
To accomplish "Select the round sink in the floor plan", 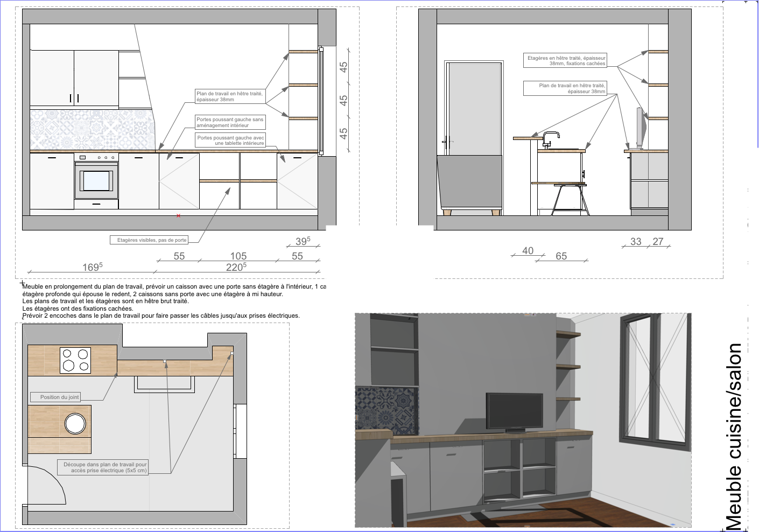I will (x=75, y=424).
